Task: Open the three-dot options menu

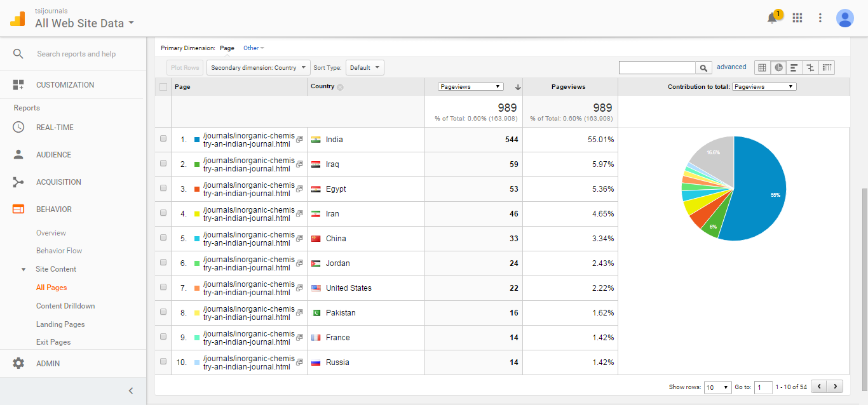Action: [x=820, y=18]
